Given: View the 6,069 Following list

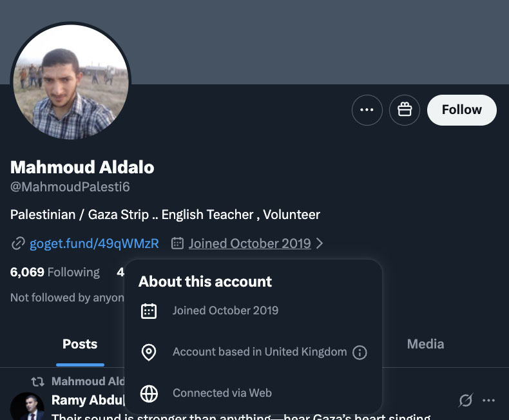Looking at the screenshot, I should pyautogui.click(x=55, y=272).
